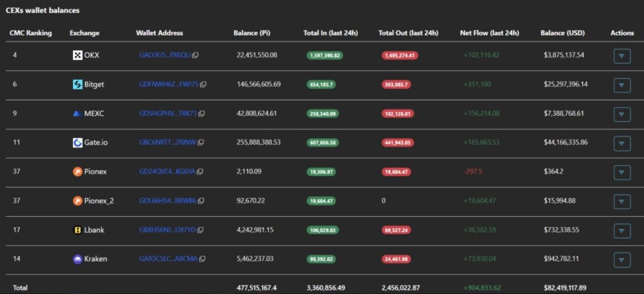Copy the OKX wallet address
This screenshot has width=644, height=294.
195,55
